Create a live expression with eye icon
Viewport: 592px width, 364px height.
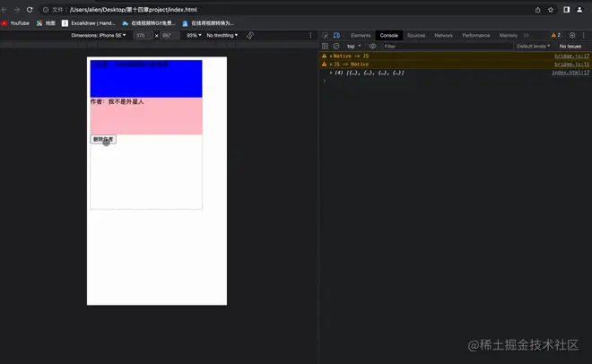[372, 47]
